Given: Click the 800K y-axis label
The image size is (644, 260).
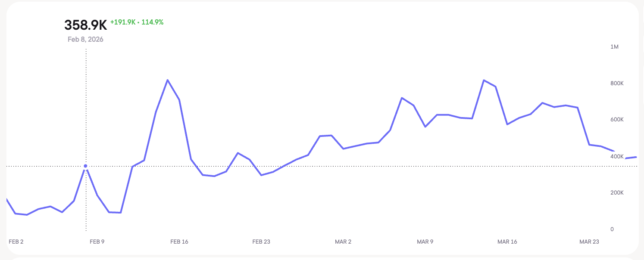Looking at the screenshot, I should pos(617,83).
